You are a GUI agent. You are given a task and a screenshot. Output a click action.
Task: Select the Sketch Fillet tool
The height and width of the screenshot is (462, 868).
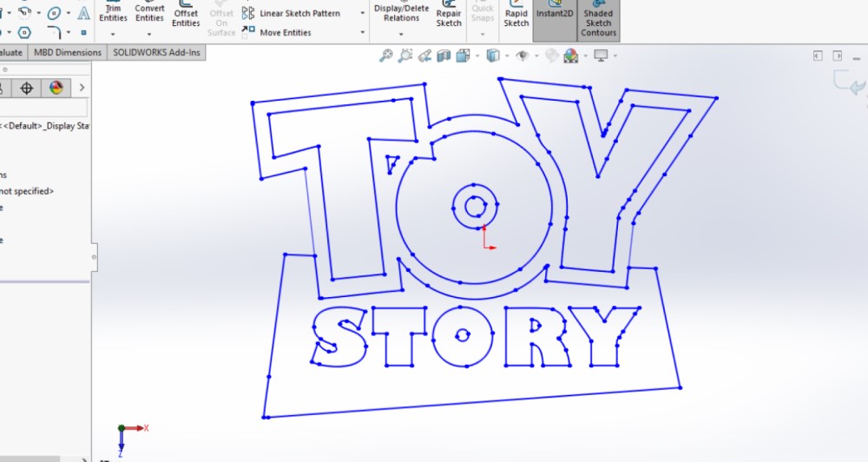coord(54,33)
